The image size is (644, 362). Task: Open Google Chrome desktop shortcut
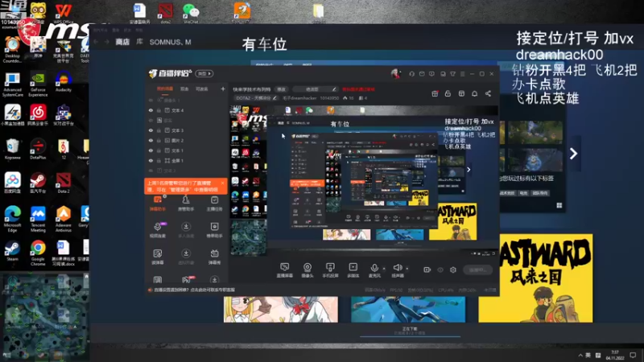(x=38, y=253)
